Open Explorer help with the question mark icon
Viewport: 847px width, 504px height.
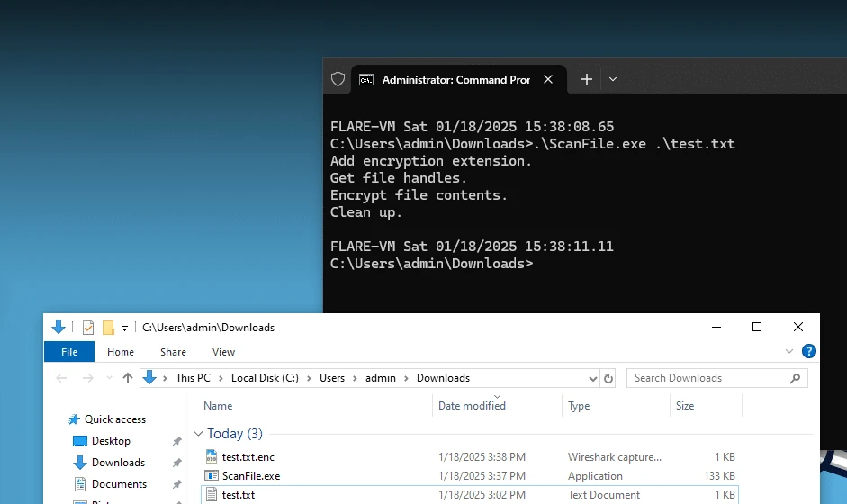[x=808, y=351]
